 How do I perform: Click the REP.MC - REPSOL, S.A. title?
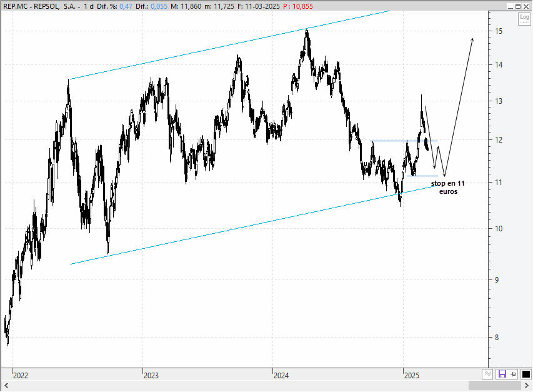(x=39, y=6)
